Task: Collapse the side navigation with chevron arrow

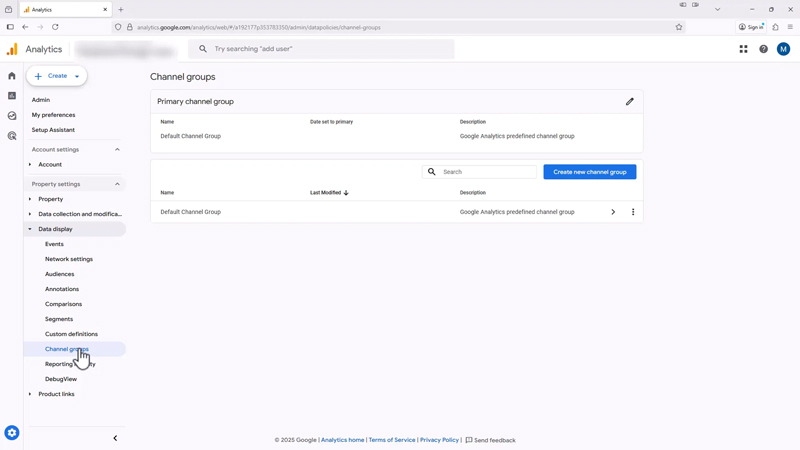Action: pos(115,438)
